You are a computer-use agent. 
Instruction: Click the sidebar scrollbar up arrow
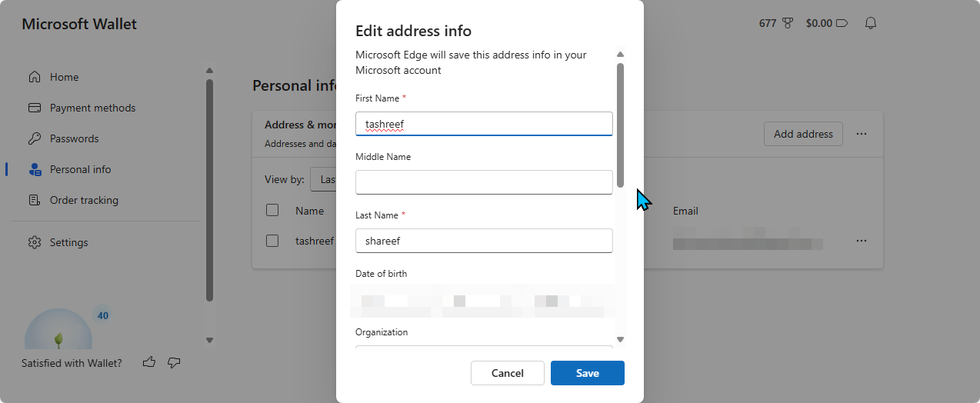click(x=209, y=71)
